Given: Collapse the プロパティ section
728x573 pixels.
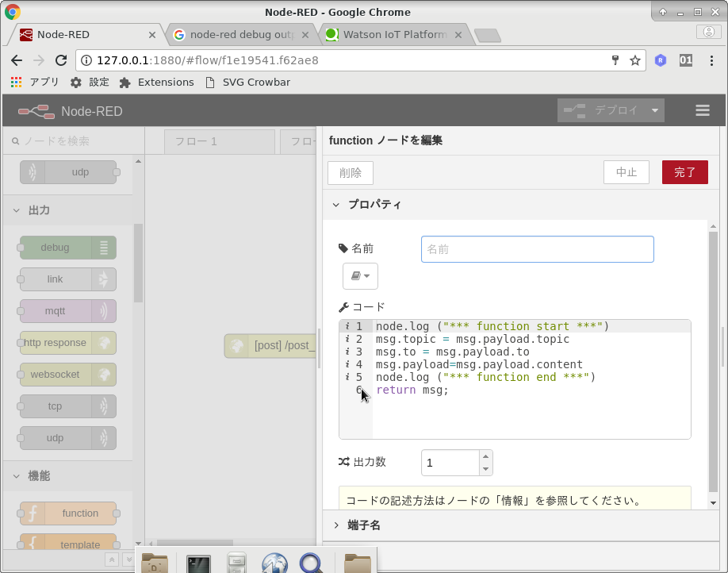Looking at the screenshot, I should pyautogui.click(x=335, y=205).
